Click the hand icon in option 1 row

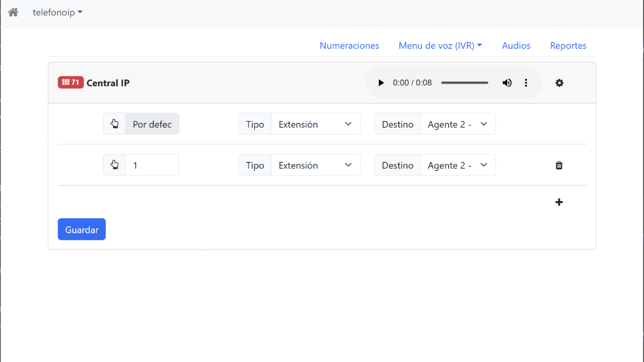click(x=114, y=165)
